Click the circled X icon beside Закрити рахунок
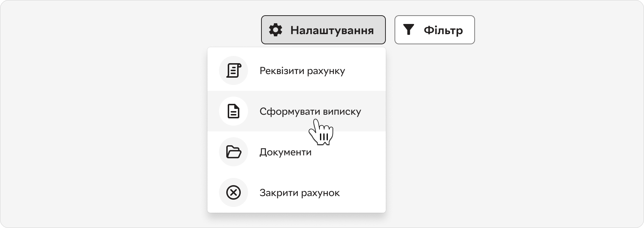Image resolution: width=644 pixels, height=228 pixels. tap(234, 192)
